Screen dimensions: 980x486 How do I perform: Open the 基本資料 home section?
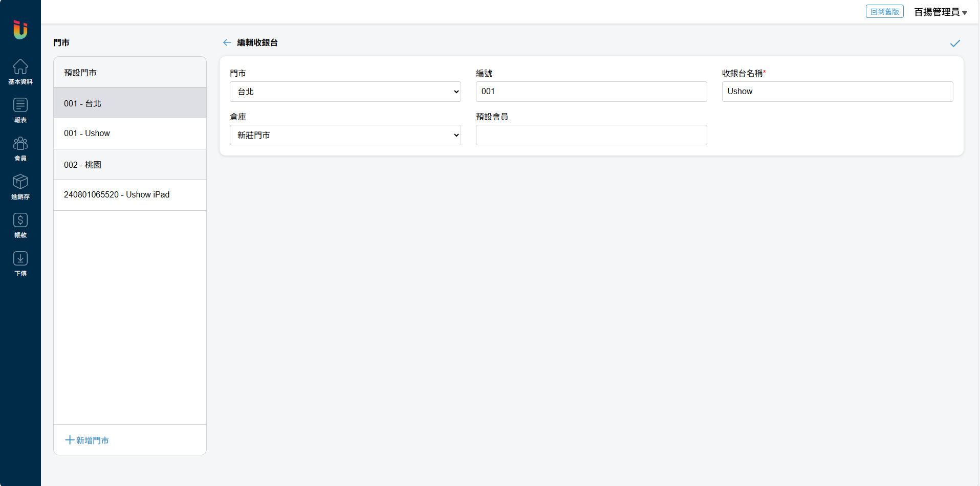(20, 72)
